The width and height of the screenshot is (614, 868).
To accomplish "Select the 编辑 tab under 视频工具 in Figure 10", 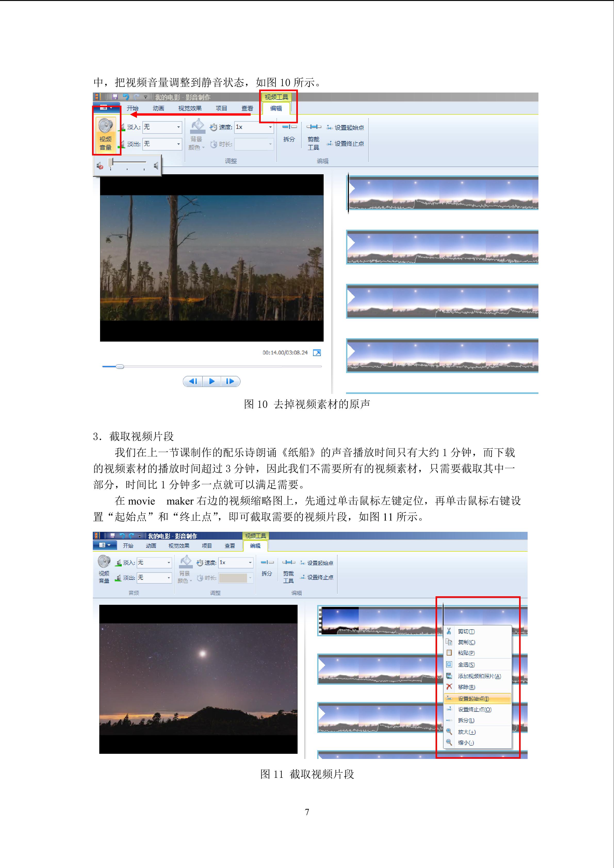I will (x=276, y=109).
